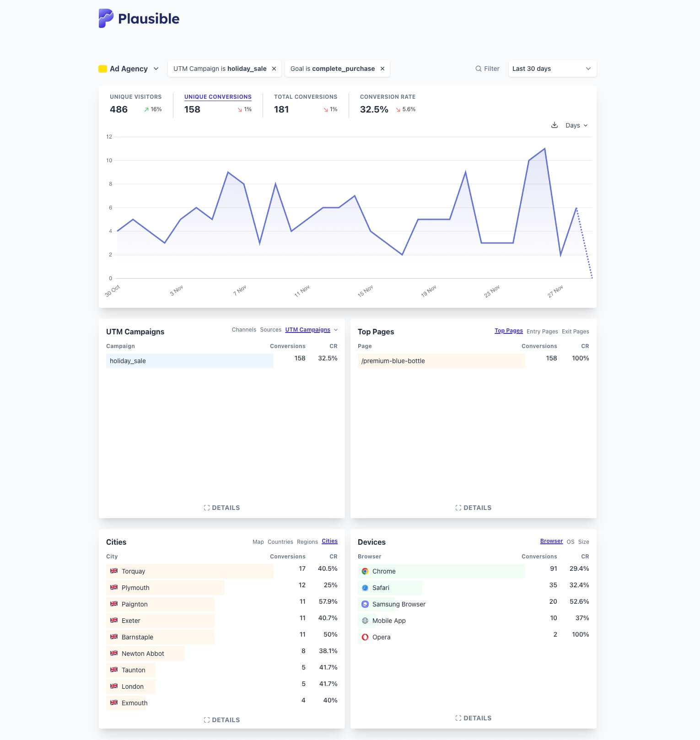The image size is (700, 740).
Task: Select the Total Conversions metric
Action: 305,97
